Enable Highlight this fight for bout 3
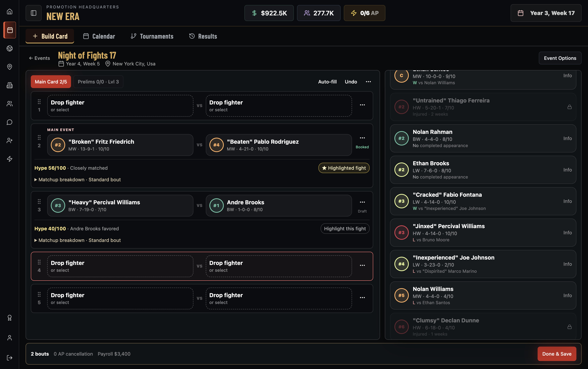 coord(345,229)
